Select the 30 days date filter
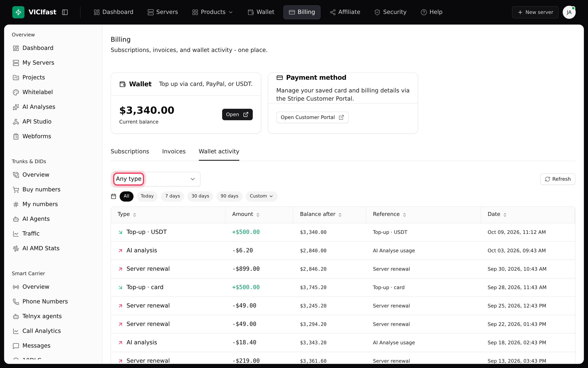The width and height of the screenshot is (588, 368). [x=200, y=196]
